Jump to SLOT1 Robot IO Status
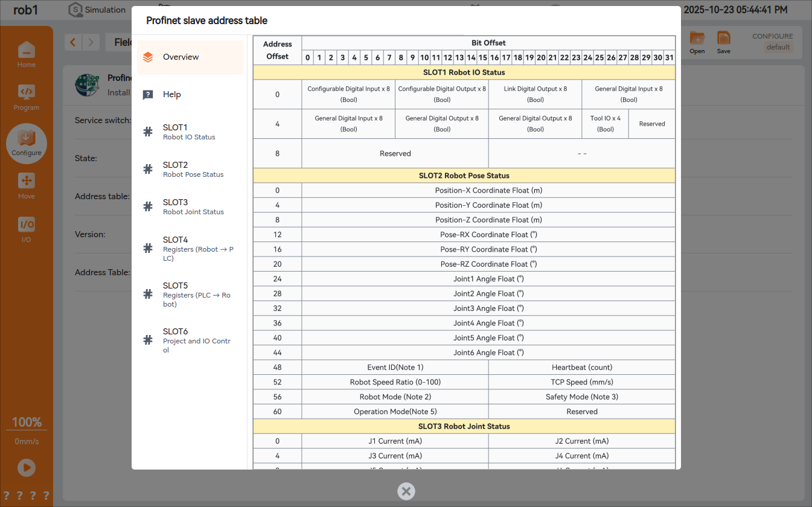This screenshot has height=507, width=812. point(190,132)
